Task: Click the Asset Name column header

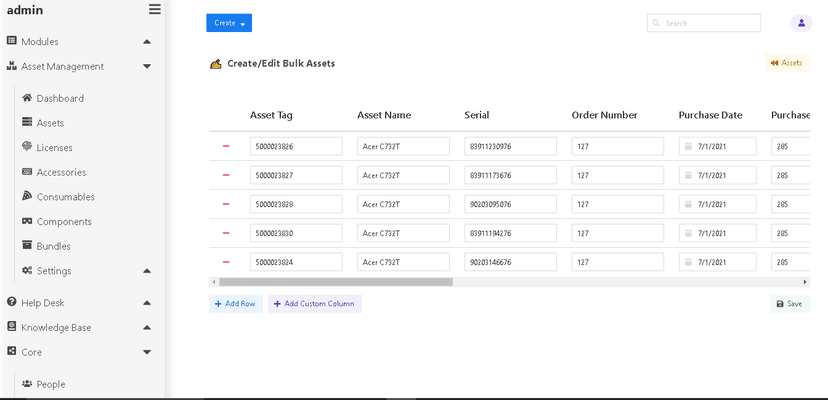Action: point(384,115)
